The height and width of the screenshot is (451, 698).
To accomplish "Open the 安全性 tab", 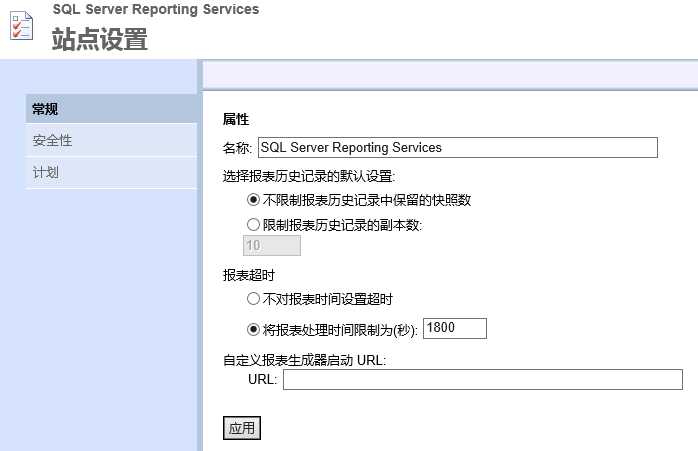I will tap(111, 141).
